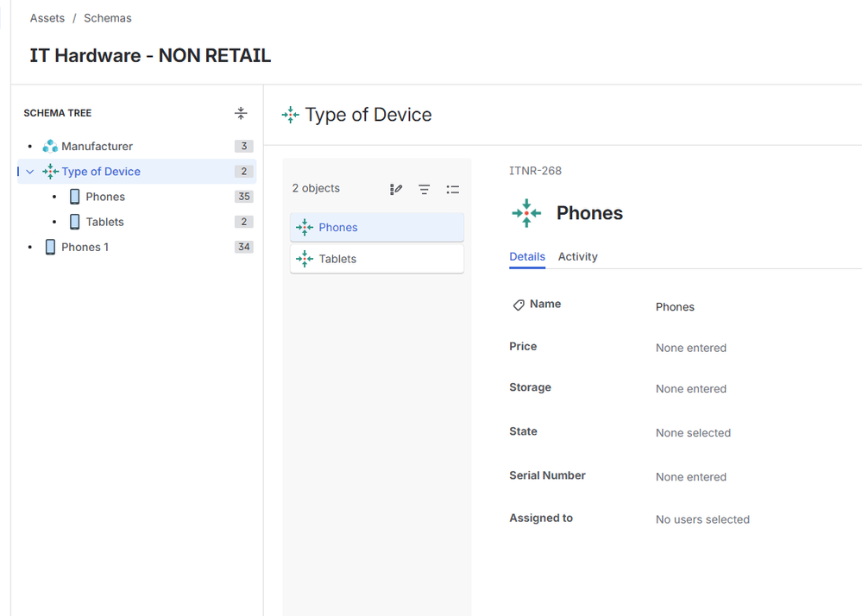862x616 pixels.
Task: Go to Assets breadcrumb link
Action: pos(47,18)
